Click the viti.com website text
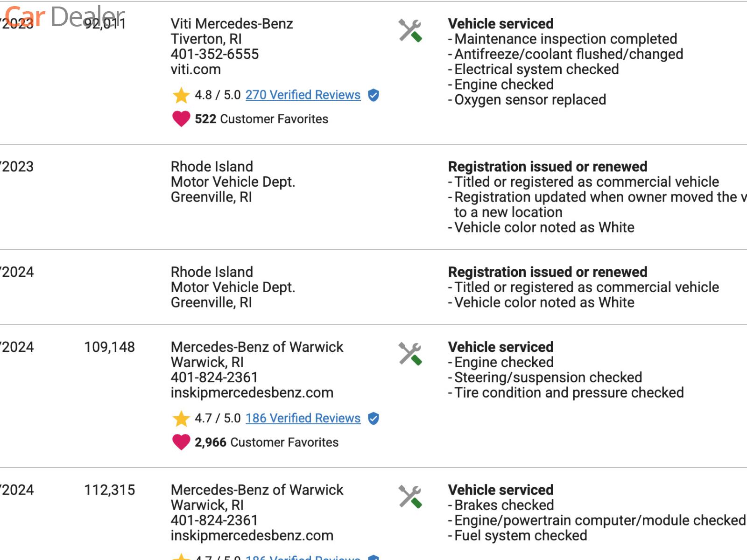747x560 pixels. 196,70
